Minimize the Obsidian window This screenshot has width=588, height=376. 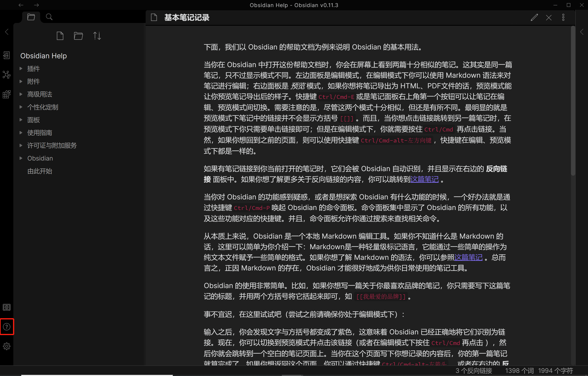click(555, 5)
